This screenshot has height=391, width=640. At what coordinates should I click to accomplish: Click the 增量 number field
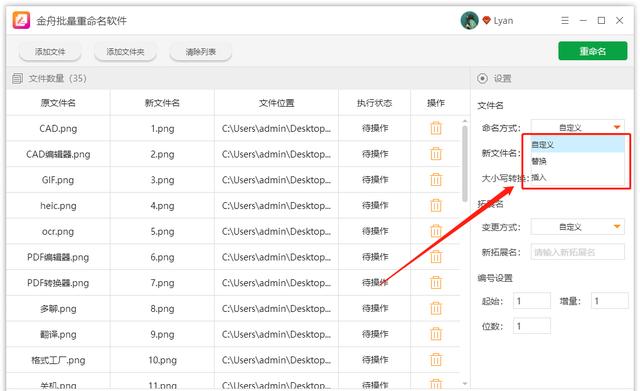(609, 301)
